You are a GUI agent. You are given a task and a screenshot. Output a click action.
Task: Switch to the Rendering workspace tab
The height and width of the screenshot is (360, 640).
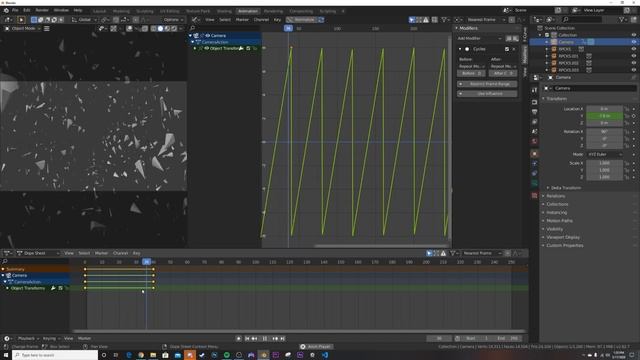[273, 11]
